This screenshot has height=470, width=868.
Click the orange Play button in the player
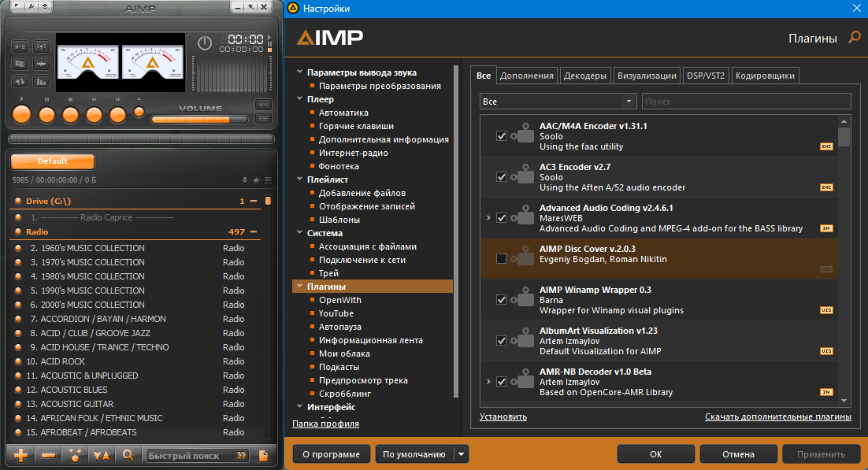coord(21,115)
